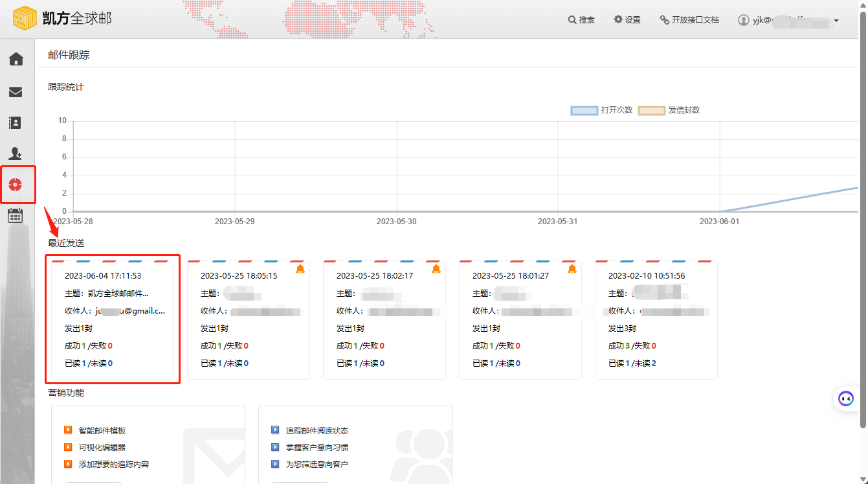Click blue arrow icon beside 掌握客户意向习惯

[275, 447]
